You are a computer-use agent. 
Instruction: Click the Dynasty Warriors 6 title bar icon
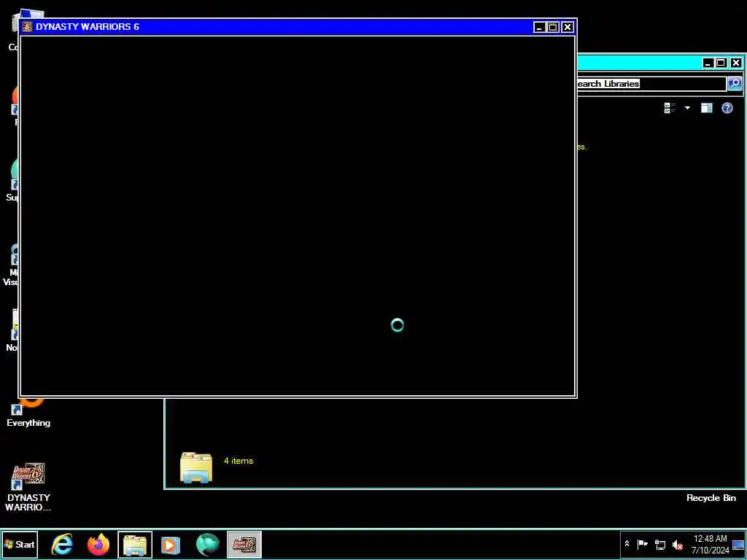[27, 27]
